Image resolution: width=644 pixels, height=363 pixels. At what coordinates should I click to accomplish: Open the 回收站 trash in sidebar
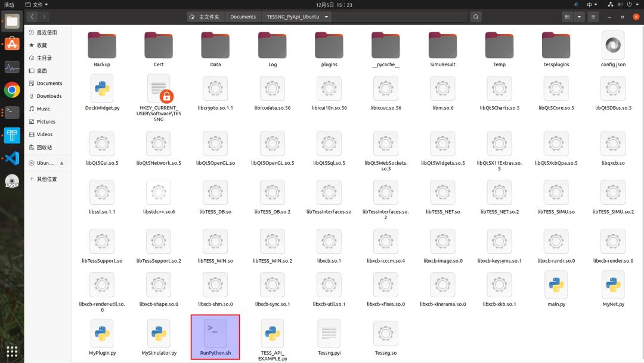[44, 147]
